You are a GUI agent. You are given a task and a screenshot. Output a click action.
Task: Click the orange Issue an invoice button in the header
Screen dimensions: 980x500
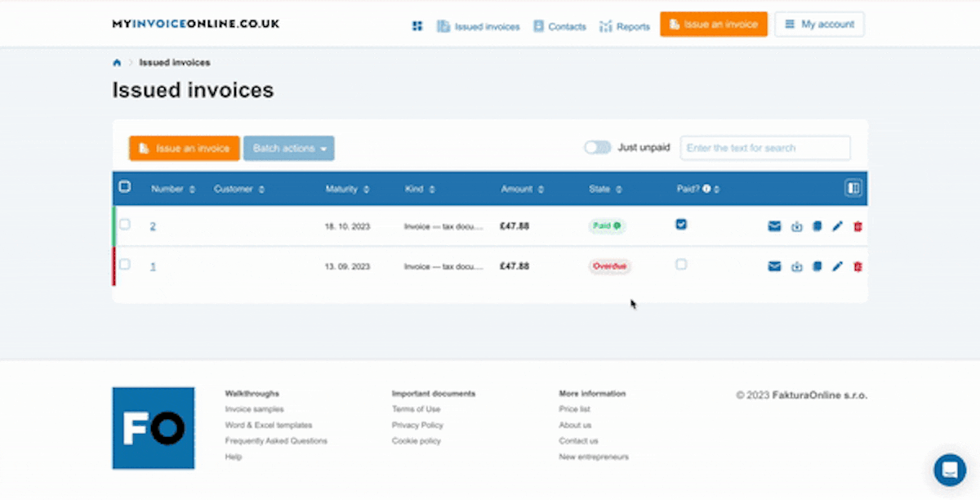pyautogui.click(x=714, y=25)
